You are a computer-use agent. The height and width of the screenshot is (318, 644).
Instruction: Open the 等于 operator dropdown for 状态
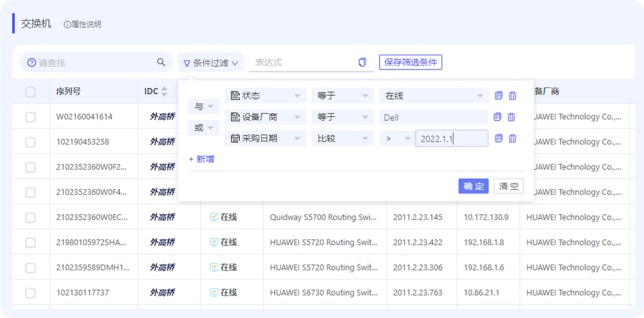click(343, 95)
